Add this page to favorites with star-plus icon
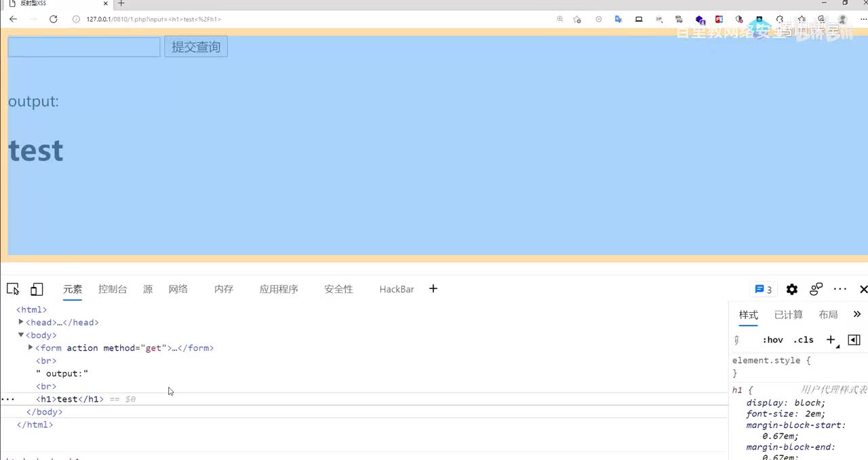Screen dimensions: 868x460 (577, 19)
